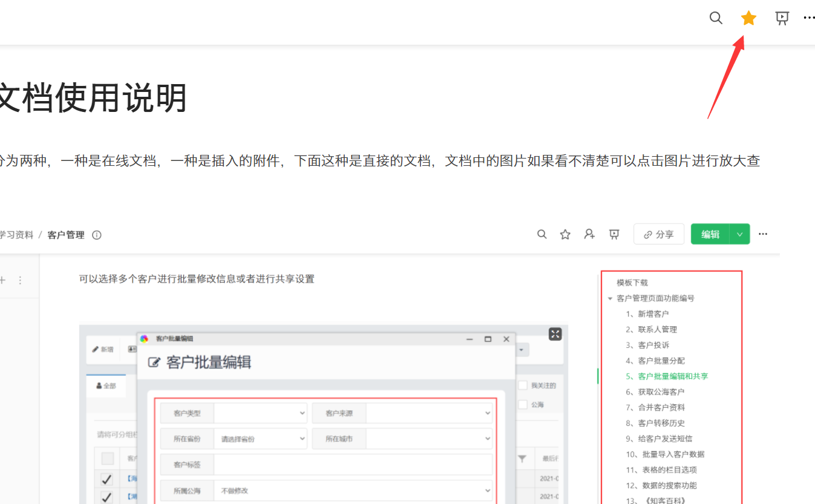Uncheck the row checkbox beside 【湖
This screenshot has width=815, height=504.
(106, 497)
